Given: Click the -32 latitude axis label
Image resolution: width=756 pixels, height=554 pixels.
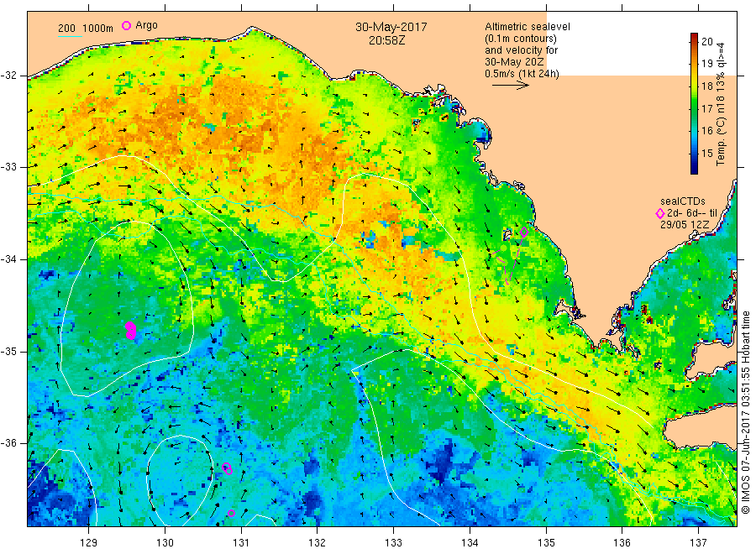Looking at the screenshot, I should click(x=9, y=76).
